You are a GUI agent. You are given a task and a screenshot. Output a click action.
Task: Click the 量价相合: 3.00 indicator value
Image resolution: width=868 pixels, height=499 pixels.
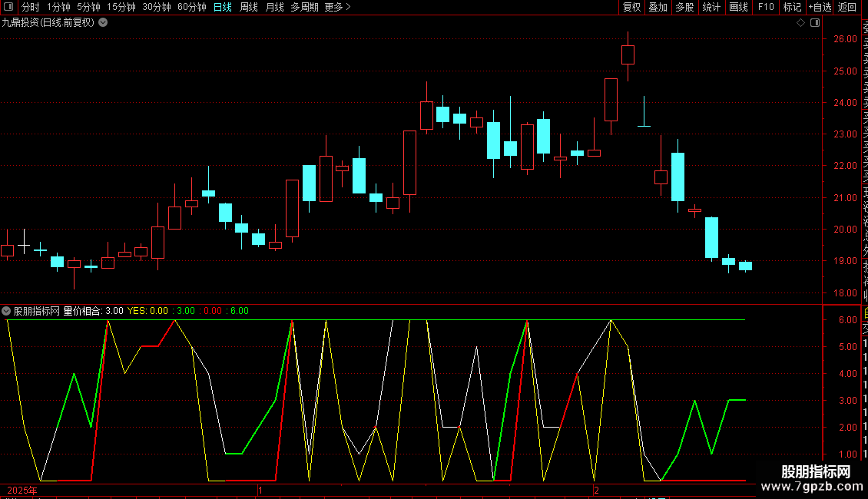coord(93,311)
